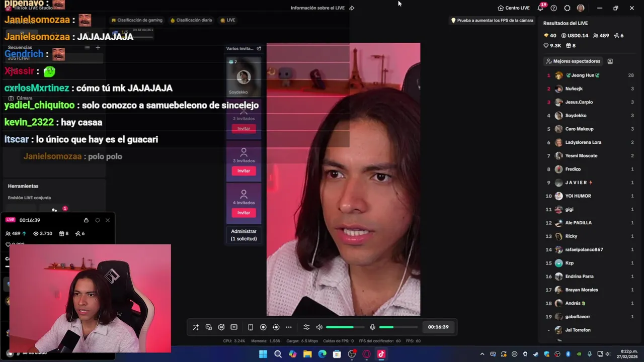
Task: Adjust the microphone level slider
Action: coord(397,327)
